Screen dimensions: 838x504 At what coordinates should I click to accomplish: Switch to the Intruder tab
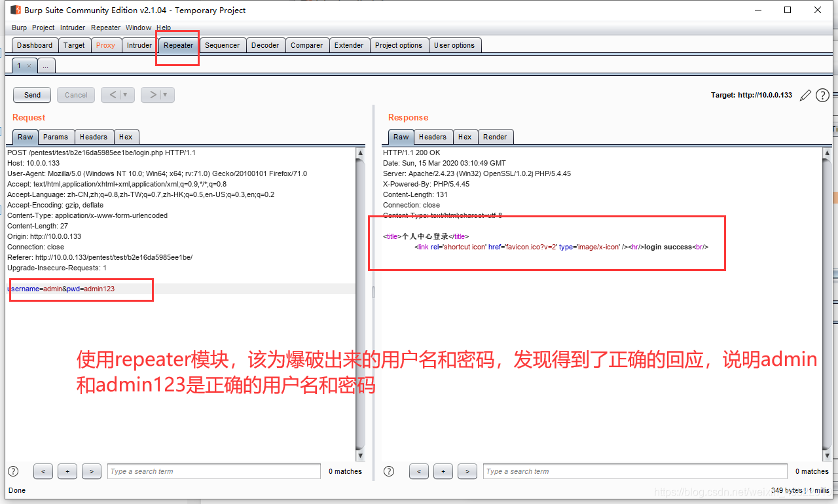139,45
